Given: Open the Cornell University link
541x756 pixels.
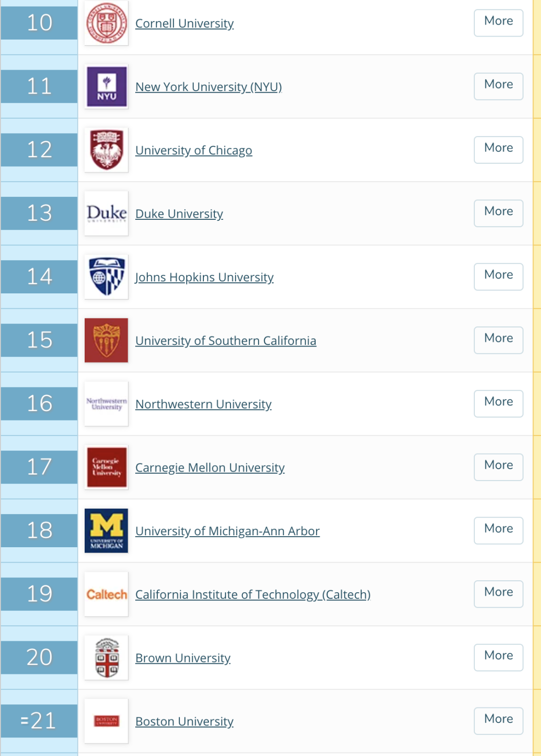Looking at the screenshot, I should [184, 24].
